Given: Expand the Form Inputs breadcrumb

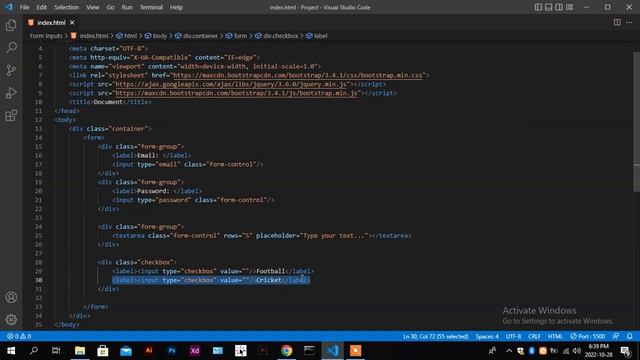Looking at the screenshot, I should coord(46,36).
